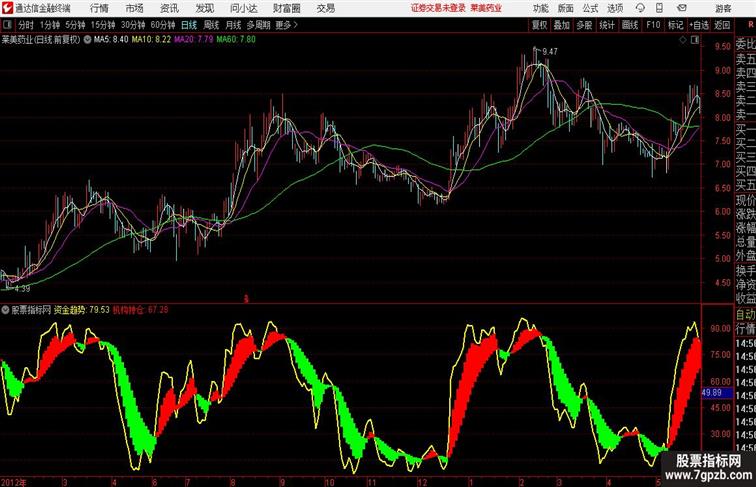Open the 发现 menu

tap(204, 8)
